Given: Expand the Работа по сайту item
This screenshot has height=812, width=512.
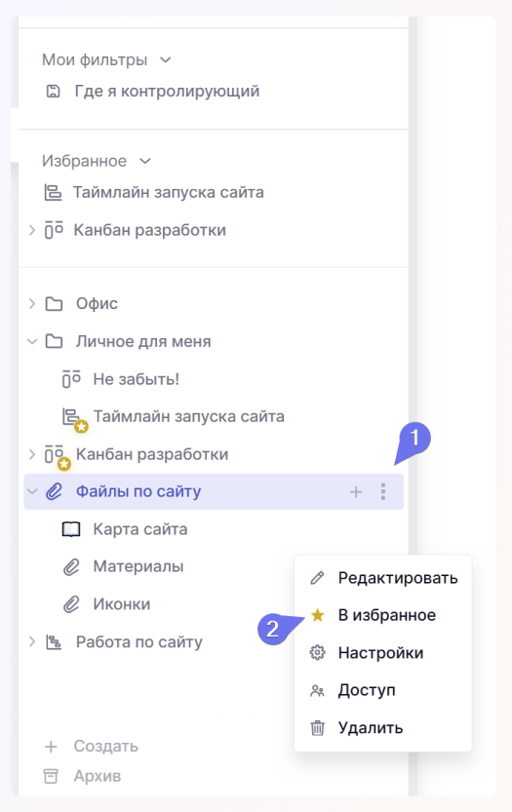Looking at the screenshot, I should (31, 641).
